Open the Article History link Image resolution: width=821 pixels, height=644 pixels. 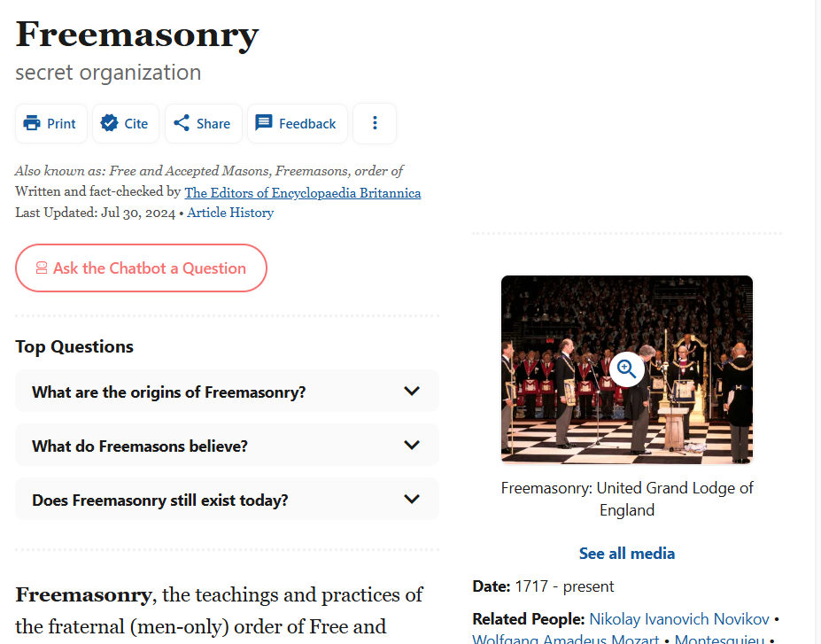pos(230,213)
